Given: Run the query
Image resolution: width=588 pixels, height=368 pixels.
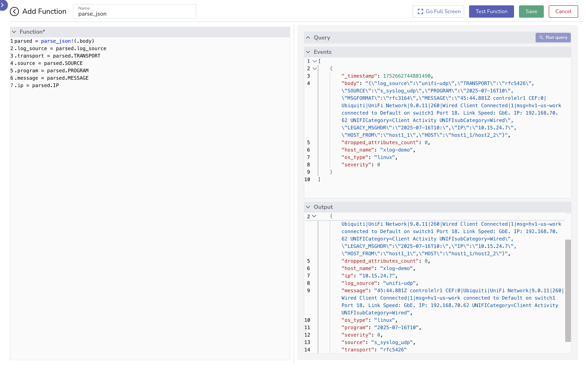Looking at the screenshot, I should click(553, 38).
